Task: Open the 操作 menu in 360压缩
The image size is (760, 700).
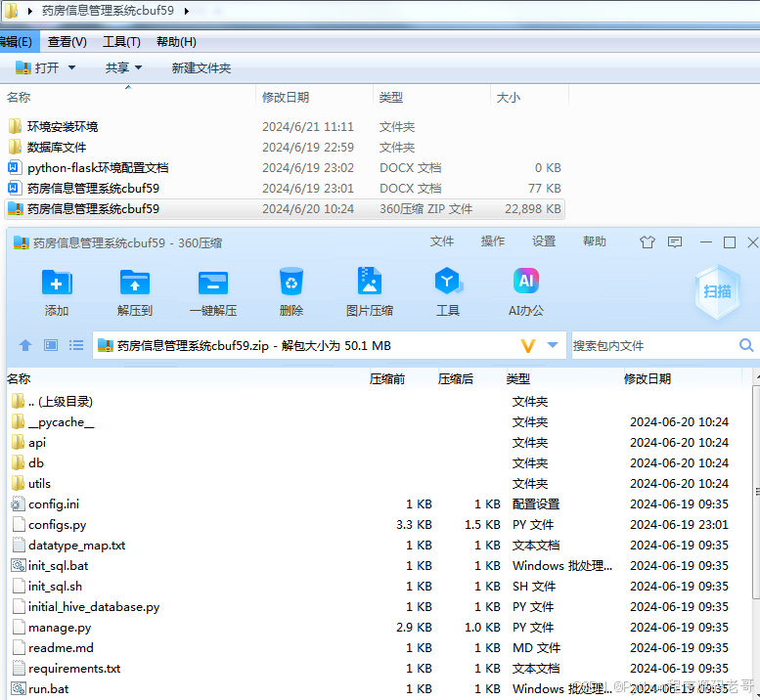Action: click(492, 241)
